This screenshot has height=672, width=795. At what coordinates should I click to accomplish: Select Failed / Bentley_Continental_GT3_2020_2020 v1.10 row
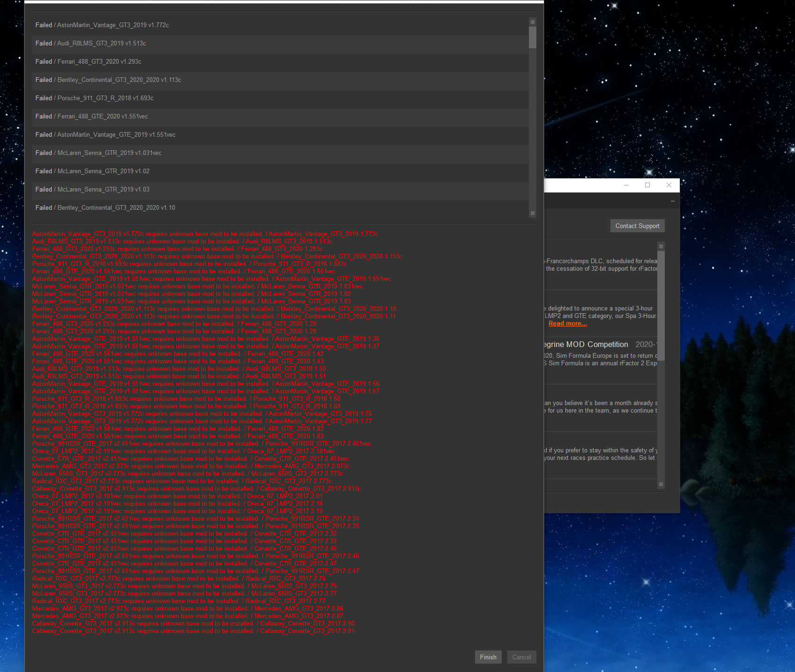[280, 208]
